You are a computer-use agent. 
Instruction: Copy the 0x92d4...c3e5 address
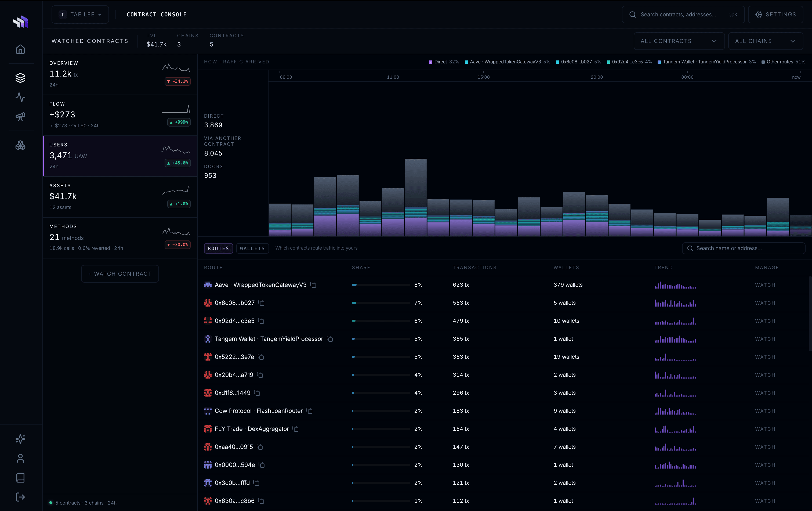(x=261, y=321)
